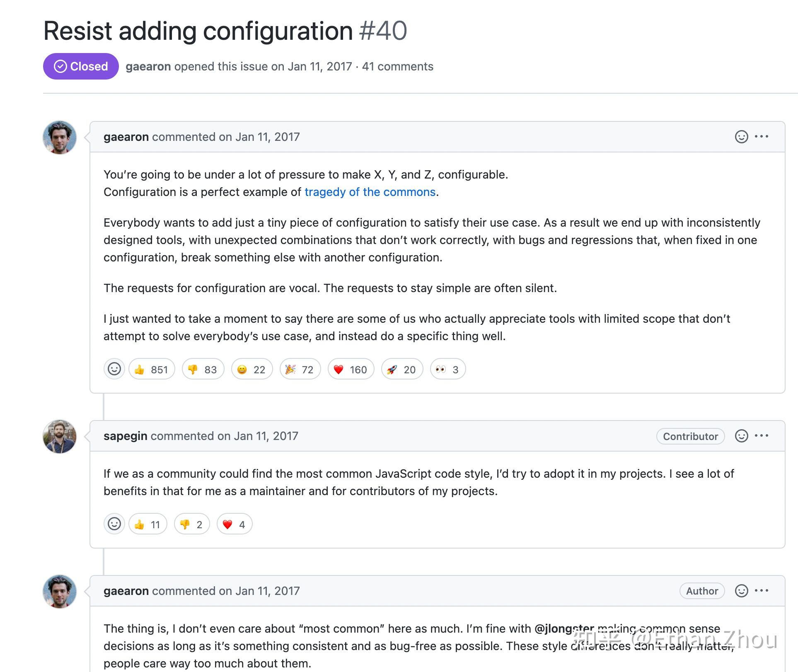Image resolution: width=798 pixels, height=672 pixels.
Task: Open add-reaction smiley below sapegin's comment text
Action: [114, 524]
